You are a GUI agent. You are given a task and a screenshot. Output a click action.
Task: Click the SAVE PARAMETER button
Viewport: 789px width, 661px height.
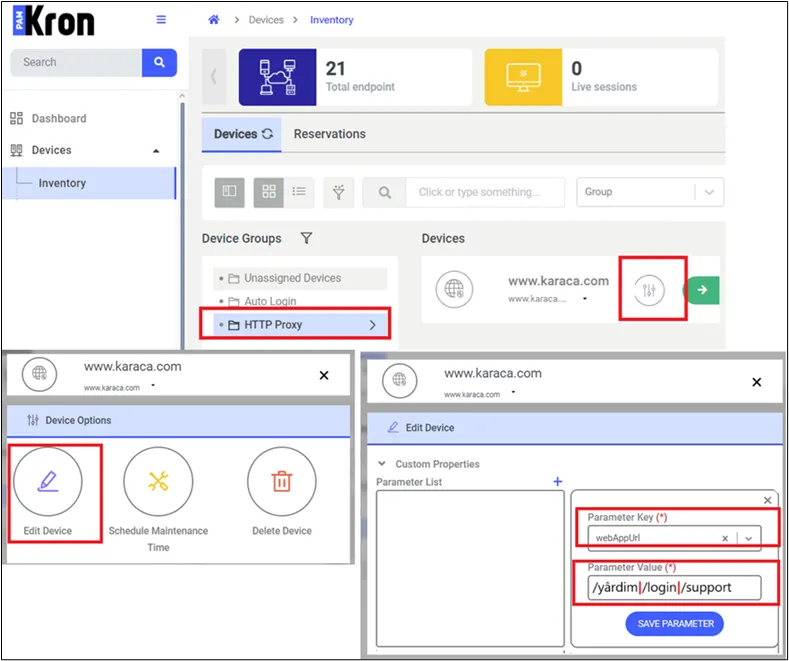[x=674, y=624]
